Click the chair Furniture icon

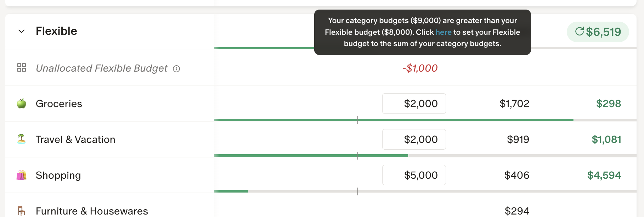coord(22,211)
